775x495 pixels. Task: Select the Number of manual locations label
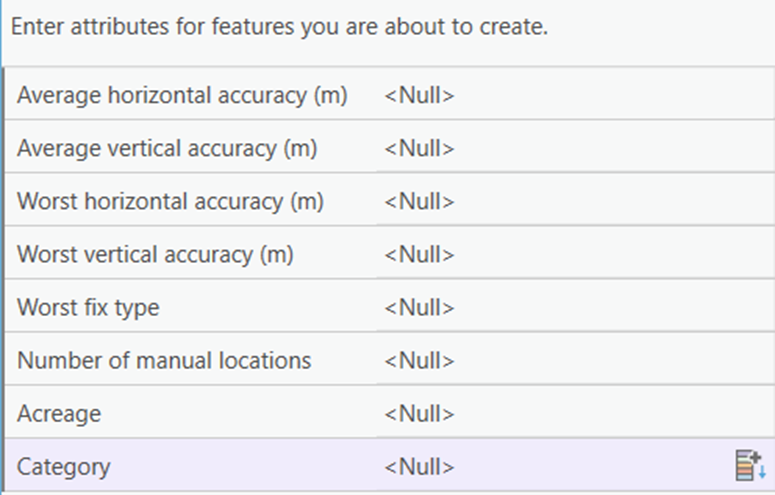(x=164, y=360)
